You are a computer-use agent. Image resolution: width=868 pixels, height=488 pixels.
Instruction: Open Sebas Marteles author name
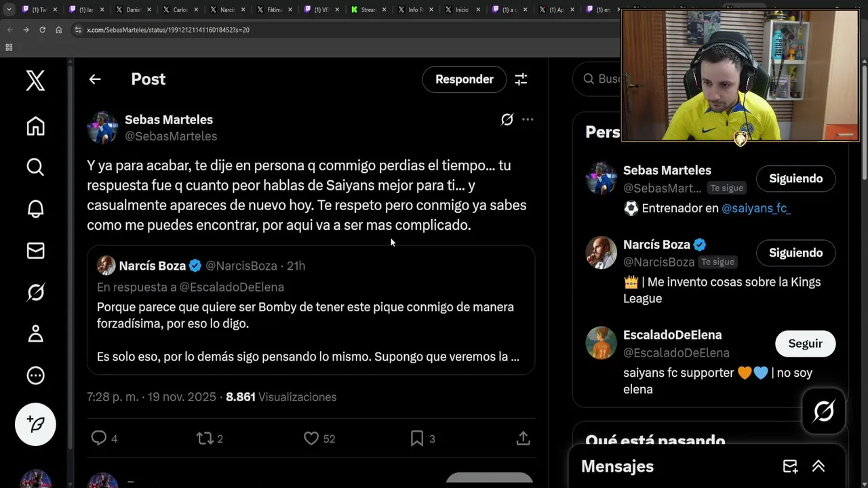click(x=169, y=119)
